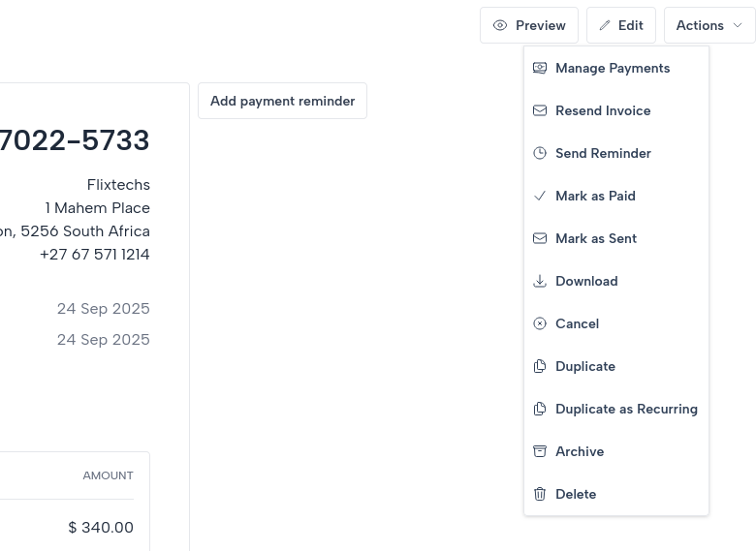
Task: Click the Edit invoice button
Action: pos(621,25)
